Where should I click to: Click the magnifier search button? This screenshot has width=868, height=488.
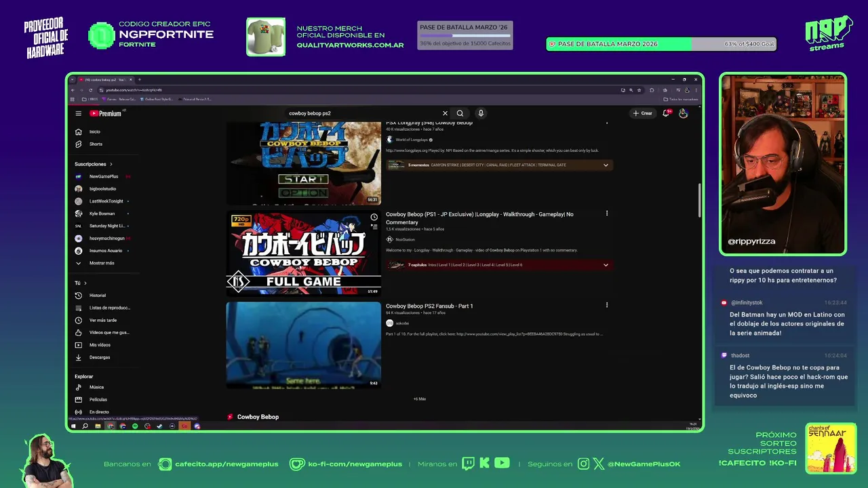[460, 113]
